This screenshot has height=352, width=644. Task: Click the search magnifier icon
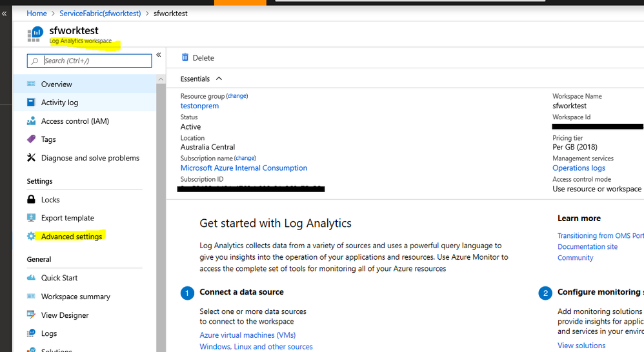35,61
